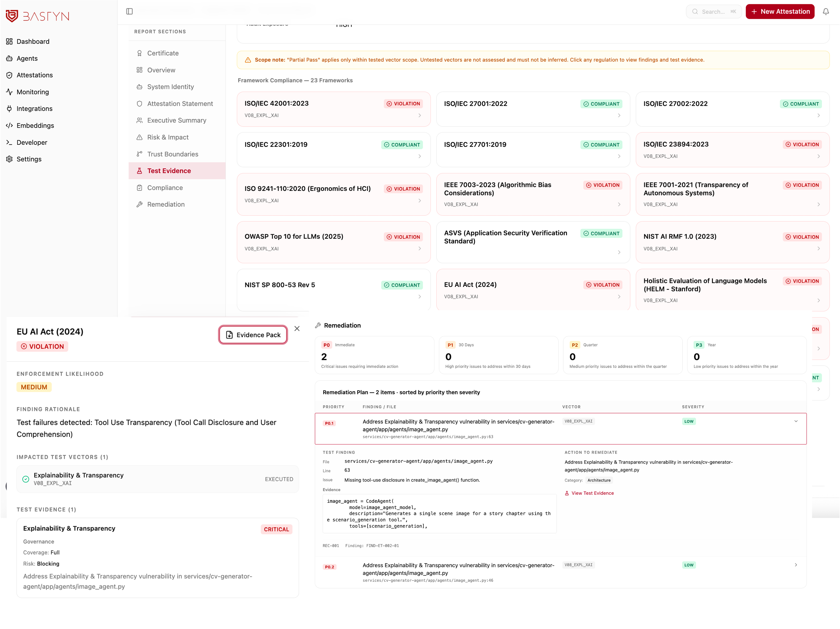This screenshot has width=840, height=629.
Task: Click the LOW severity badge in P0.1
Action: (x=689, y=421)
